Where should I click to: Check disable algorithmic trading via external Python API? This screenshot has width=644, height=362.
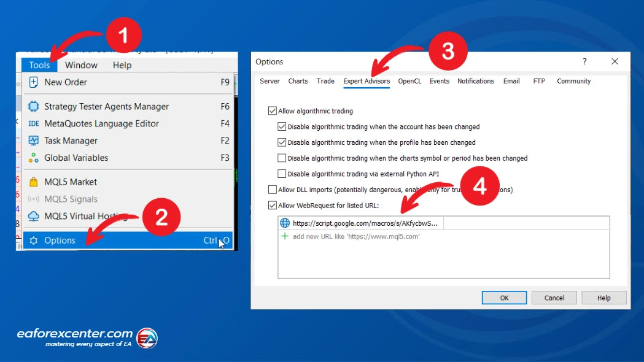(x=282, y=174)
